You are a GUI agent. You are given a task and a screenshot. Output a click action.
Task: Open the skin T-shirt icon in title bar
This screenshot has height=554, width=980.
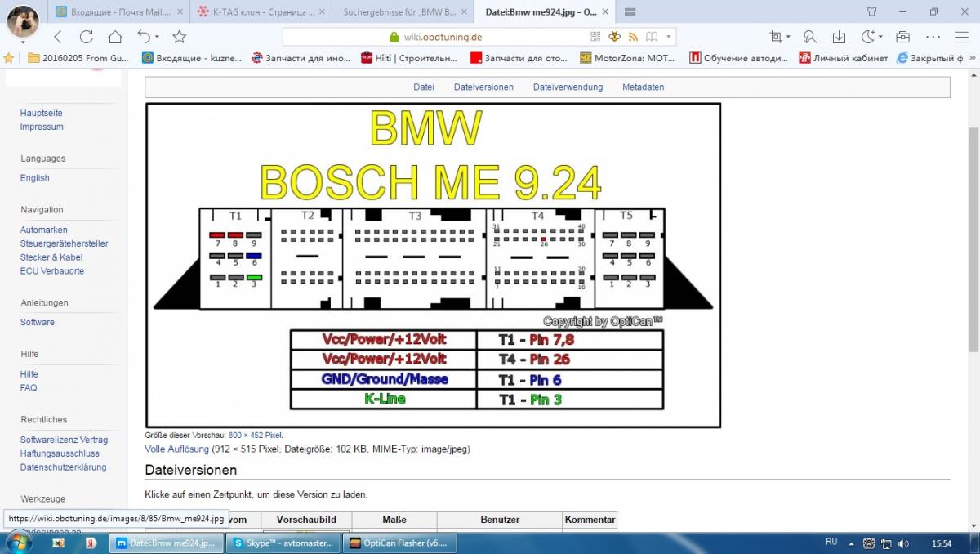872,11
